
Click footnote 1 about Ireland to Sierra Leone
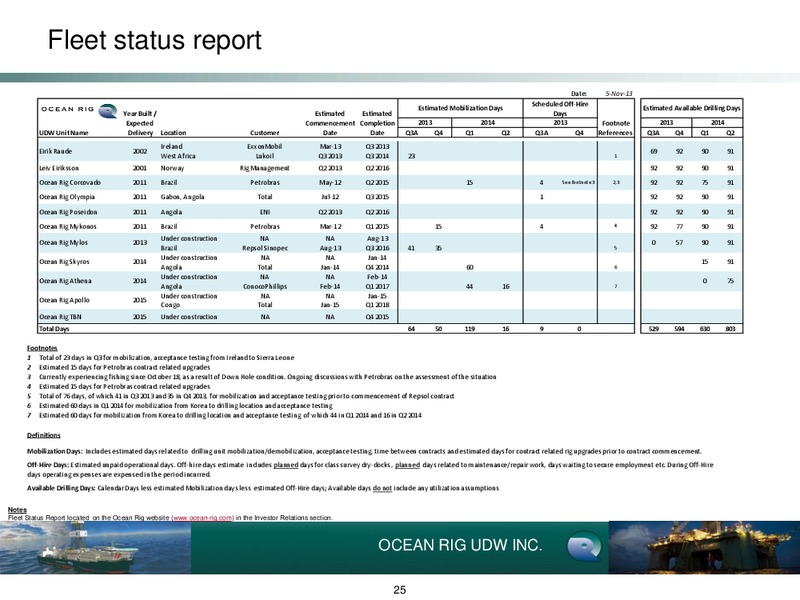coord(161,358)
